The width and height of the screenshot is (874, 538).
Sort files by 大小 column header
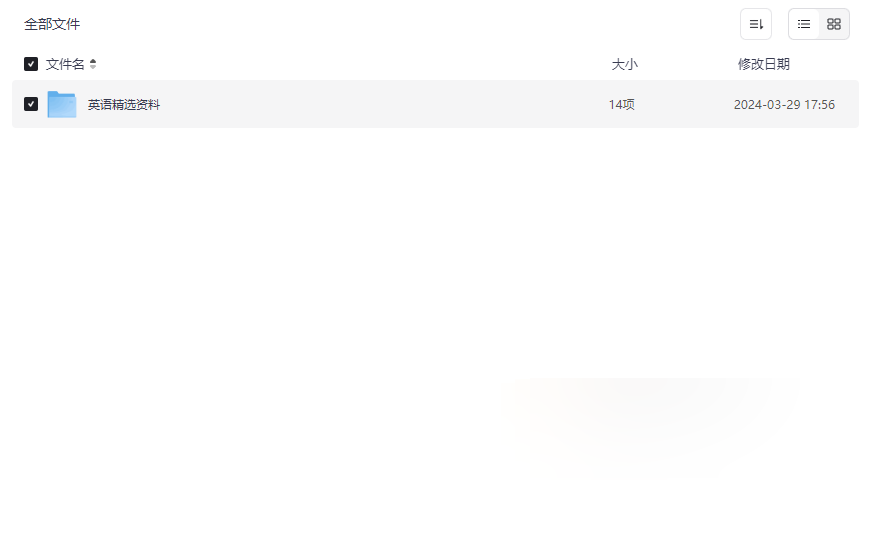coord(624,64)
